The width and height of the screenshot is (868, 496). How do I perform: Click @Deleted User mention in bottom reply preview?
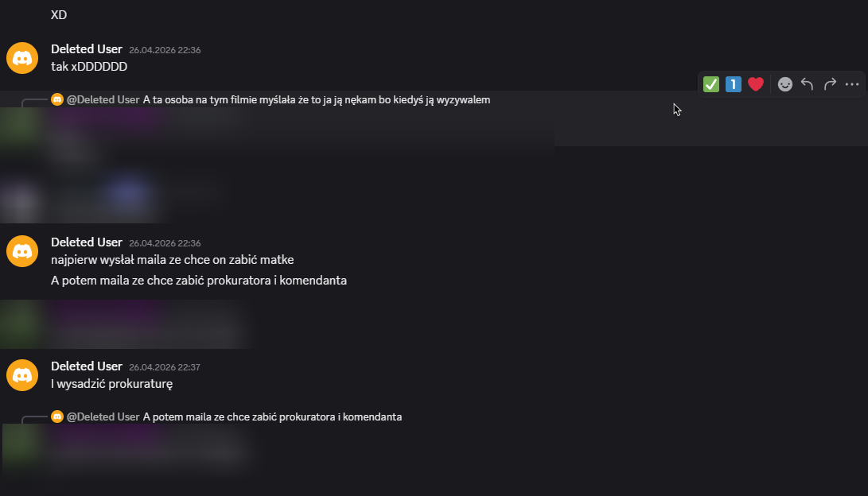103,417
